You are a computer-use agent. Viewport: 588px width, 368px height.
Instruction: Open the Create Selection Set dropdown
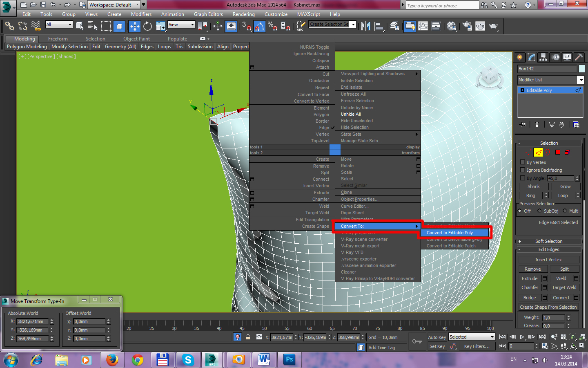332,24
